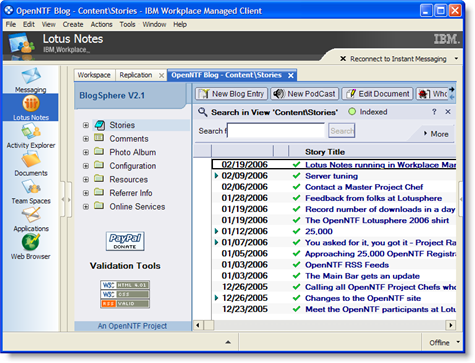Open 'Contact a Master Project Chef' story
This screenshot has height=363, width=475.
(364, 187)
